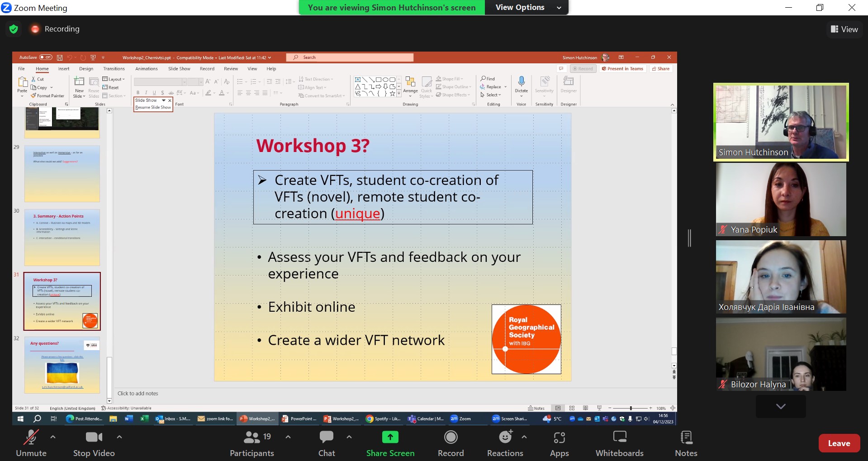Toggle Zoom meeting Record
868x461 pixels.
tap(451, 443)
